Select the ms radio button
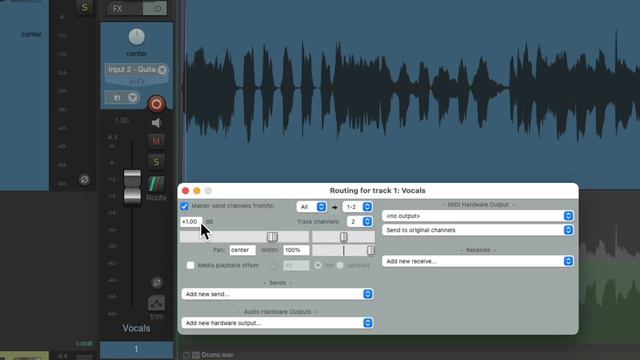Image resolution: width=640 pixels, height=360 pixels. 318,265
